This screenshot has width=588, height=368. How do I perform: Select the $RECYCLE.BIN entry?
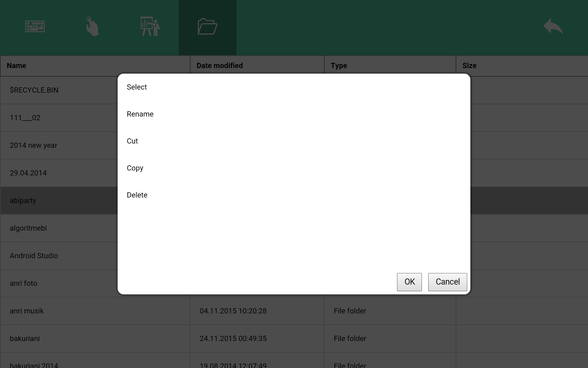pos(34,90)
